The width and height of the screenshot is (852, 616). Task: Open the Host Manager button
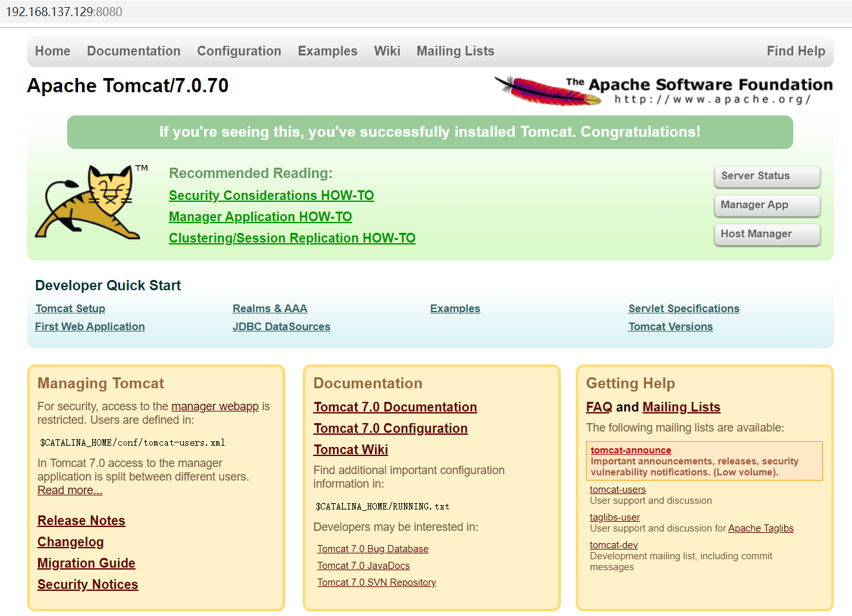click(x=767, y=234)
